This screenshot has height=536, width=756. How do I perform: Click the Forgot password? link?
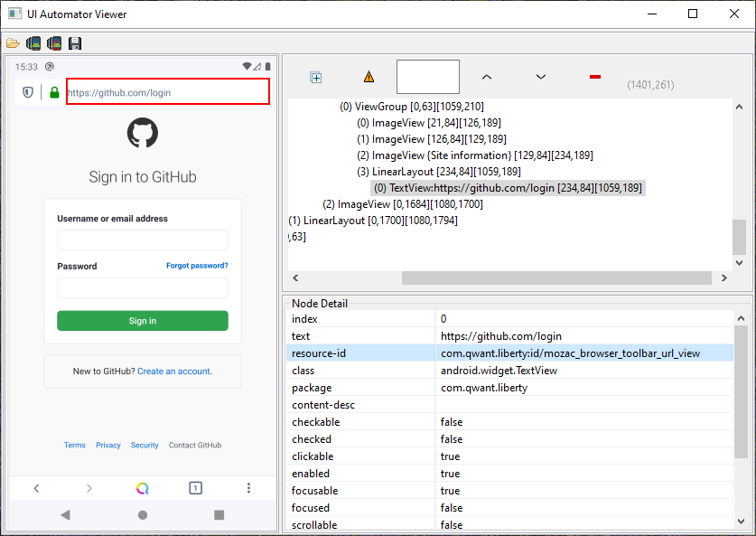click(x=197, y=266)
